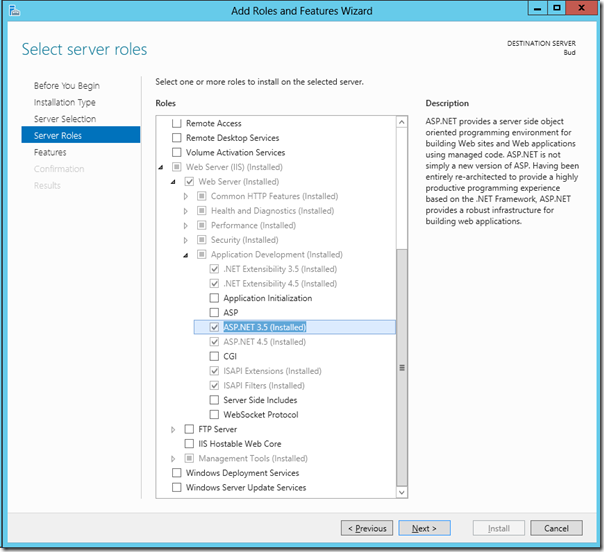Toggle the ASP.NET 3.5 checkbox
The height and width of the screenshot is (552, 604).
pyautogui.click(x=214, y=327)
